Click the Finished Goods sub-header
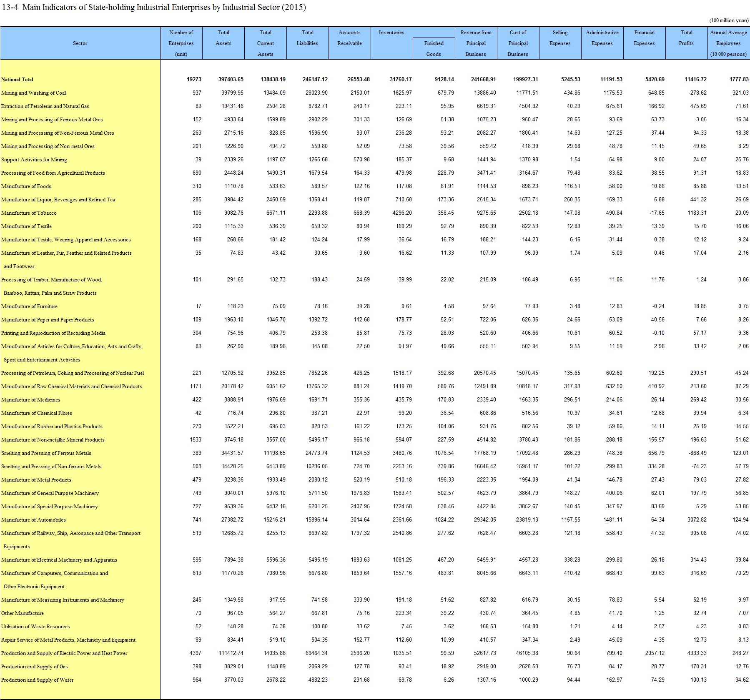The image size is (750, 700). [434, 48]
